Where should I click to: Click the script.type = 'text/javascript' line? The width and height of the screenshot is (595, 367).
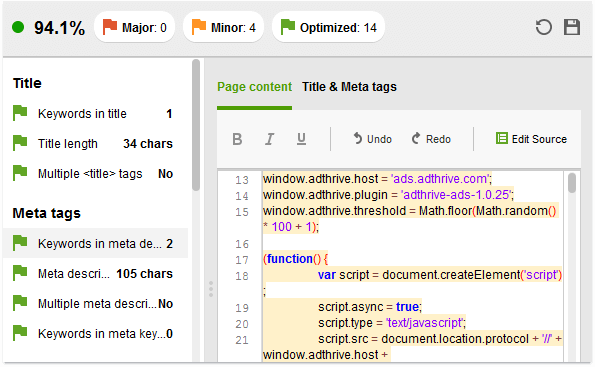tap(392, 323)
